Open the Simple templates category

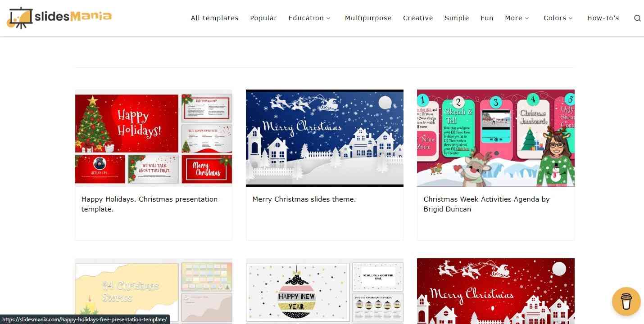tap(457, 18)
